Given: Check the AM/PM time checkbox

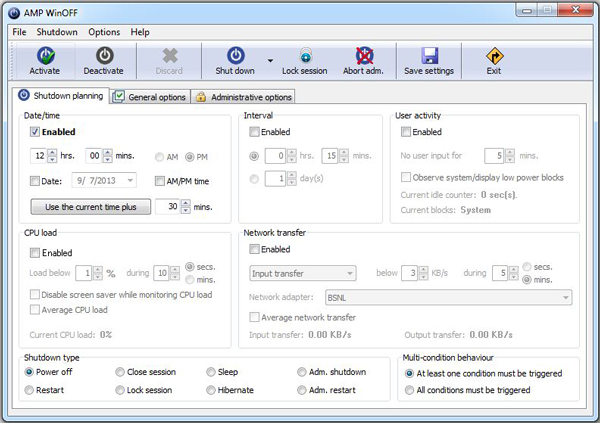Looking at the screenshot, I should (160, 181).
